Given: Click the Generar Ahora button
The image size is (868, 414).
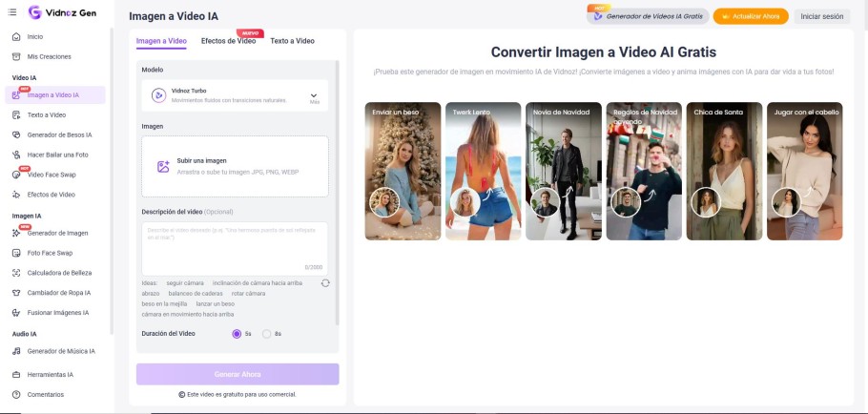Looking at the screenshot, I should 238,374.
